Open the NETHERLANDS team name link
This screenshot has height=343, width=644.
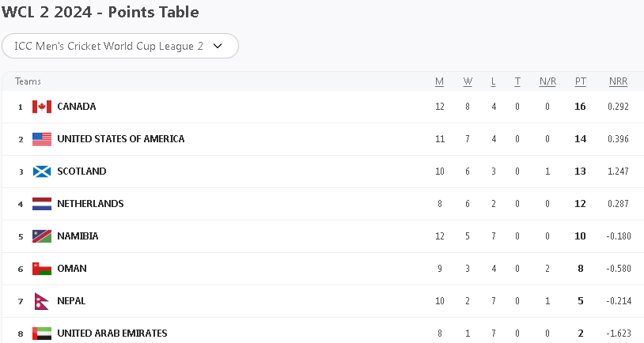90,204
